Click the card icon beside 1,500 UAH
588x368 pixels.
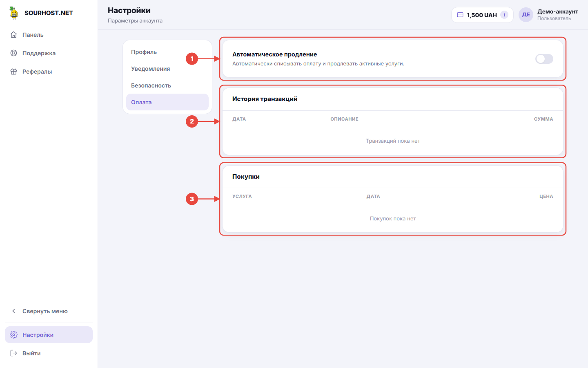pyautogui.click(x=460, y=15)
